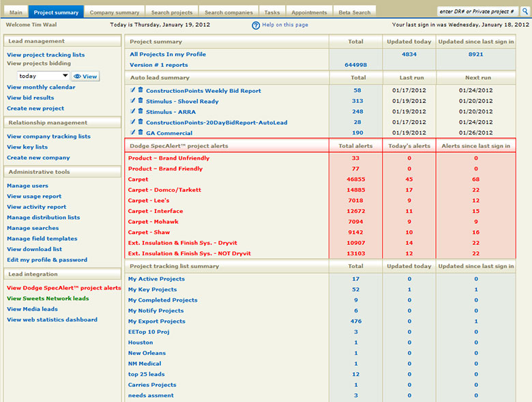Open My Active Projects tracking list
The height and width of the screenshot is (402, 532).
(x=156, y=278)
